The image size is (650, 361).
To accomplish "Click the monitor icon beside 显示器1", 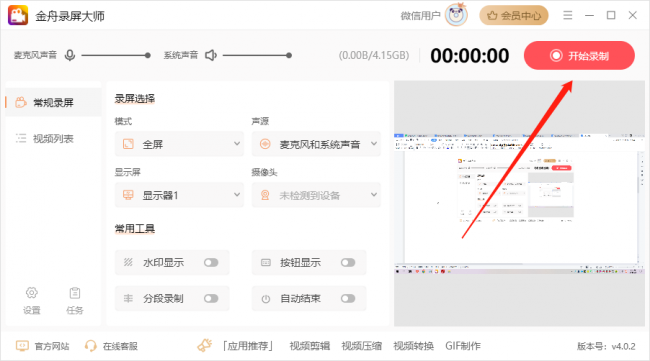I will 129,195.
